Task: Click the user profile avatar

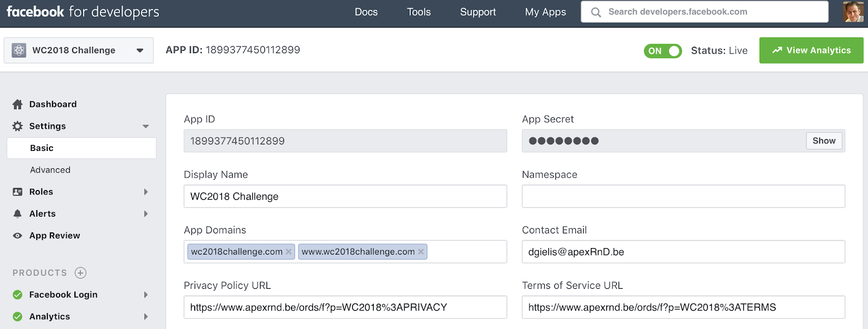Action: [x=853, y=12]
